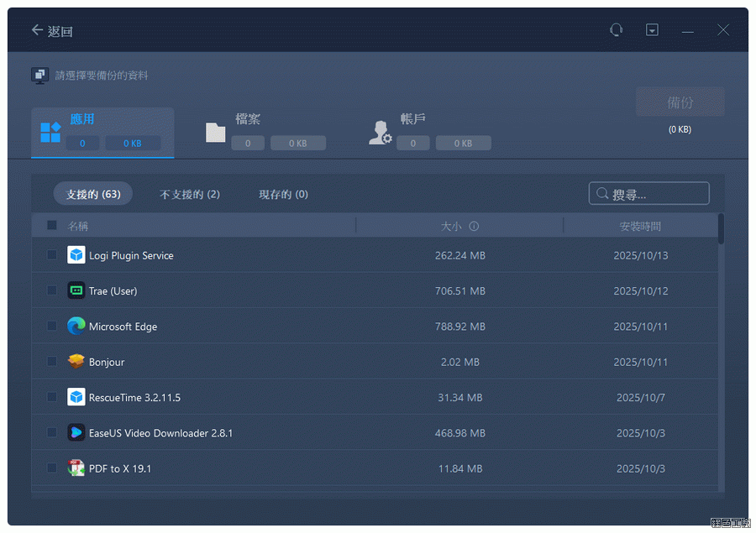Click the info icon beside 大小 header
The height and width of the screenshot is (533, 756).
click(474, 227)
